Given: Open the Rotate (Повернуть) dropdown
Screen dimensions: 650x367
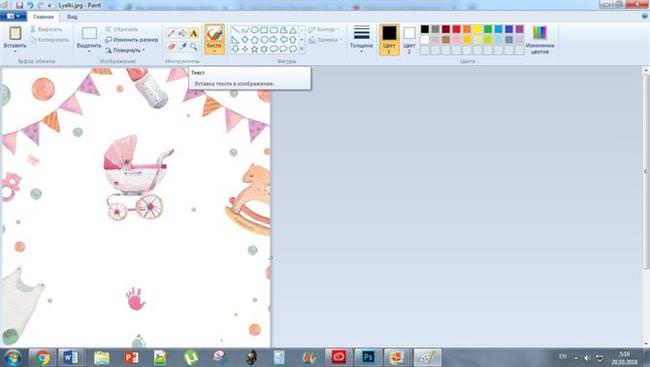Looking at the screenshot, I should [124, 50].
